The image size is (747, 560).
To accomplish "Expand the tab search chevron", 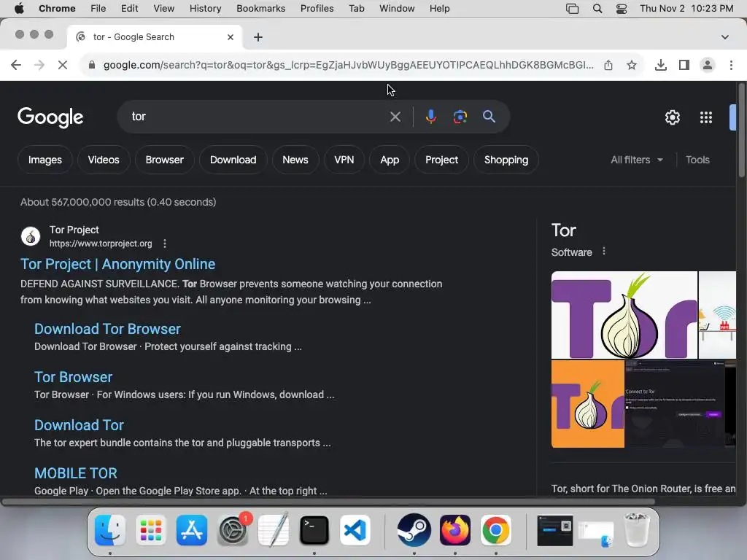I will click(x=724, y=37).
